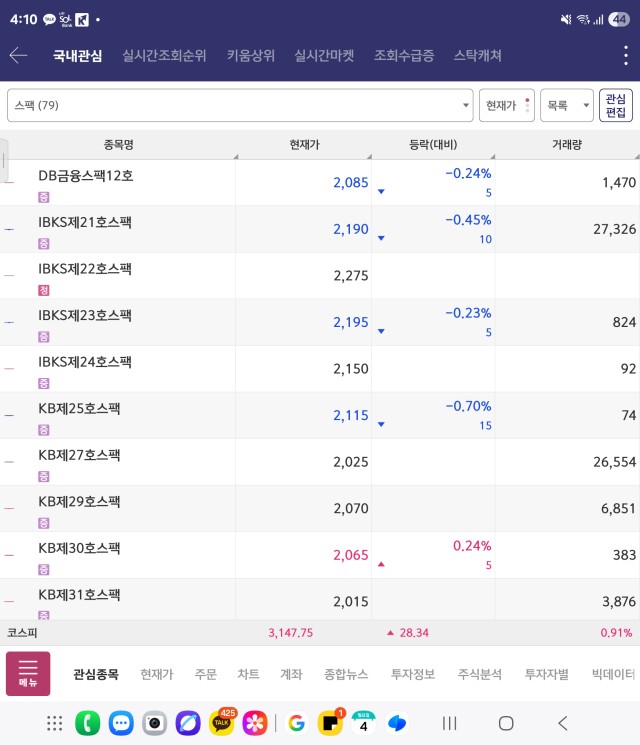Sort by the 종목명 column header

pos(118,144)
